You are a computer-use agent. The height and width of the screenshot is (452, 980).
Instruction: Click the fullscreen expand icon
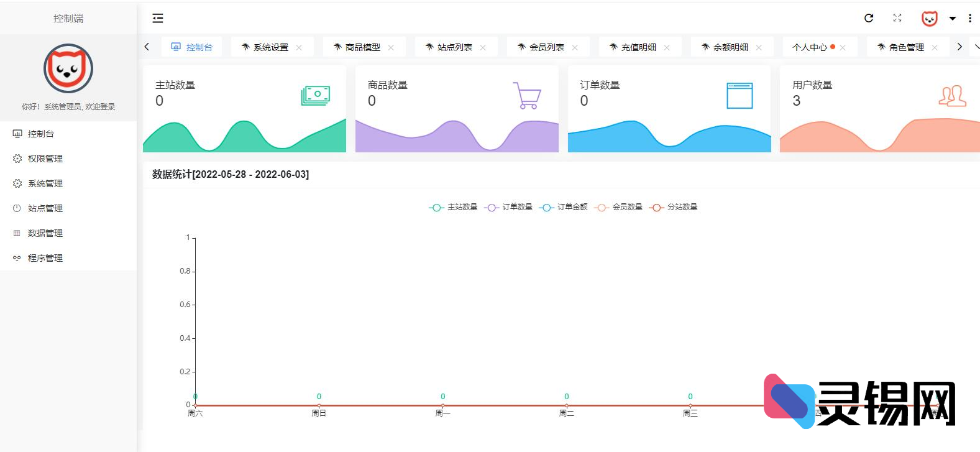(x=897, y=18)
